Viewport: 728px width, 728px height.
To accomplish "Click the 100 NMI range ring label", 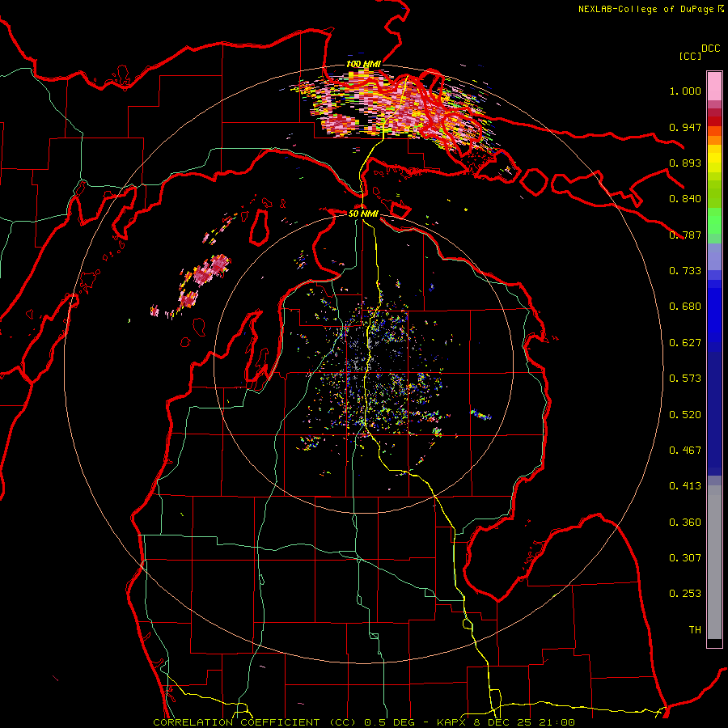I will (363, 64).
